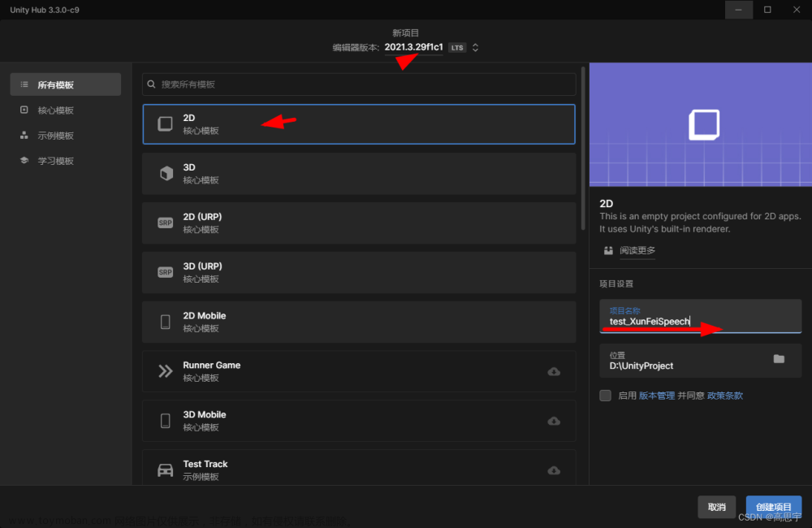Pick the 3D Mobile template
This screenshot has height=528, width=812.
(359, 421)
